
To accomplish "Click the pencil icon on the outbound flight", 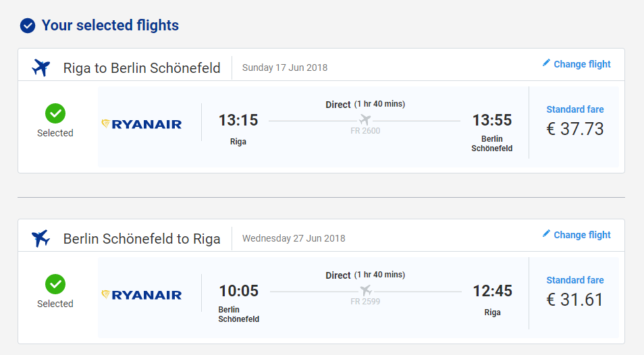I will (x=546, y=63).
